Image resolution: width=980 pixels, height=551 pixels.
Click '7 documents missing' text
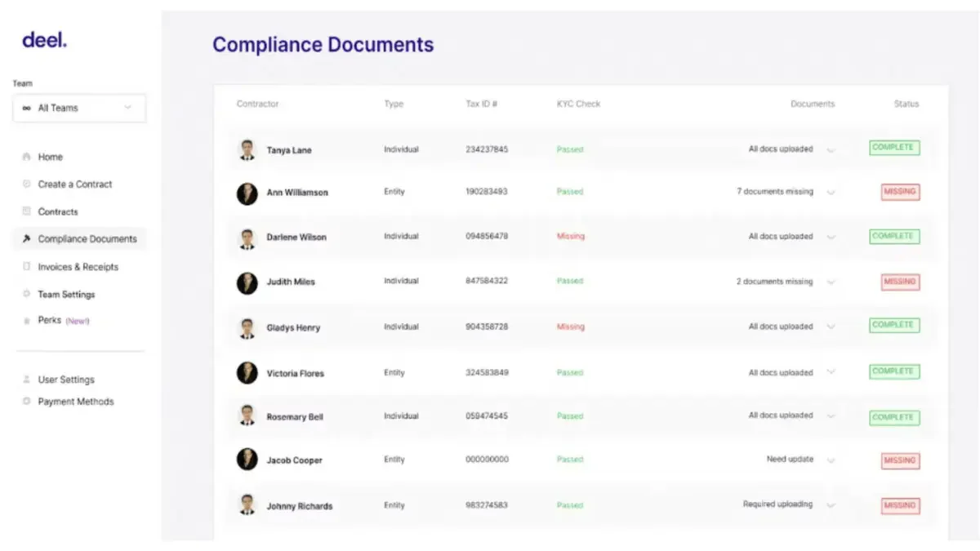[x=775, y=192]
